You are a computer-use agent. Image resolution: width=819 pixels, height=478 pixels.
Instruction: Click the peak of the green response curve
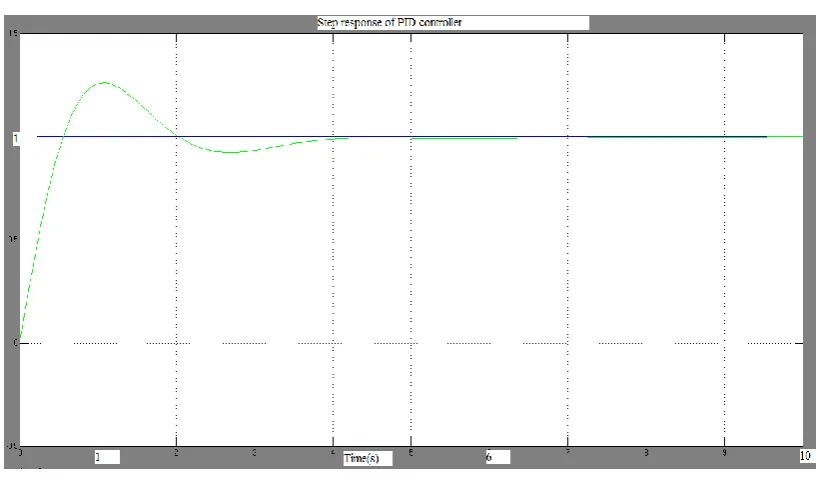[104, 82]
